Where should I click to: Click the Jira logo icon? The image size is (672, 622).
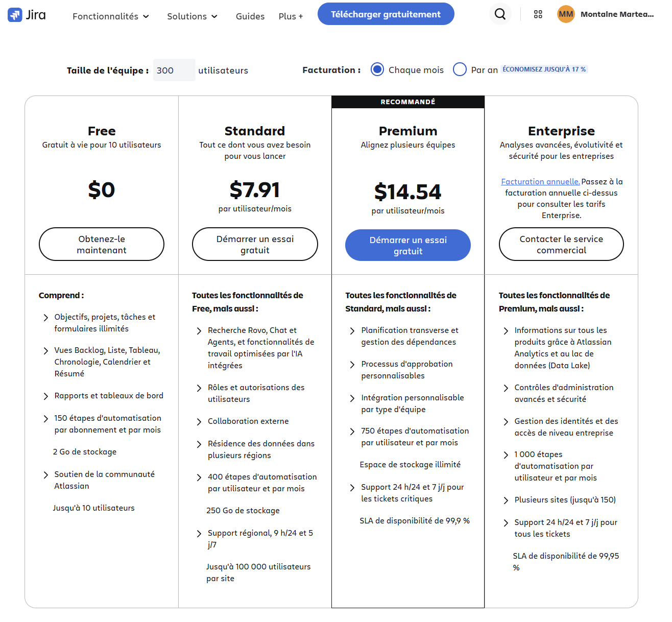point(15,15)
